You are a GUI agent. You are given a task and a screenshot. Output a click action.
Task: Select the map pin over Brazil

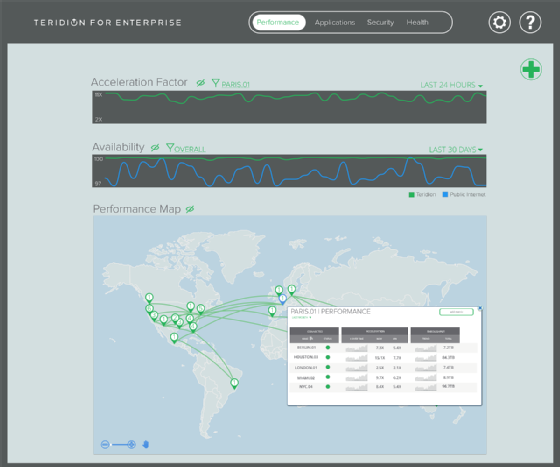234,383
